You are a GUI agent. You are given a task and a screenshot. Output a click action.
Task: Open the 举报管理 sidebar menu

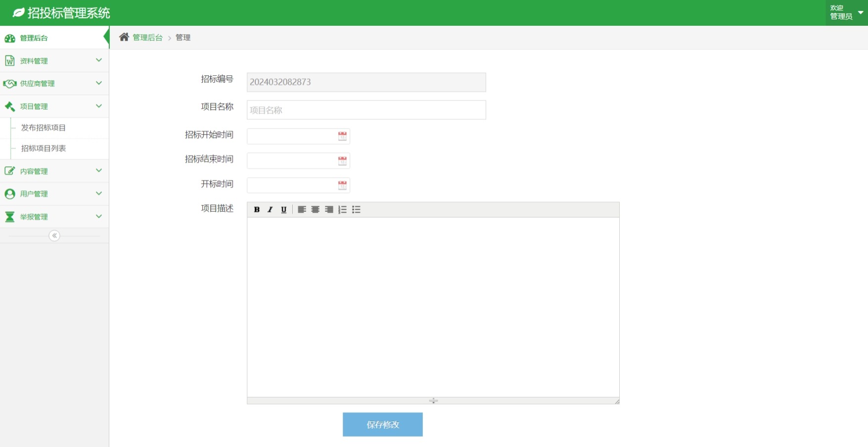click(x=54, y=216)
